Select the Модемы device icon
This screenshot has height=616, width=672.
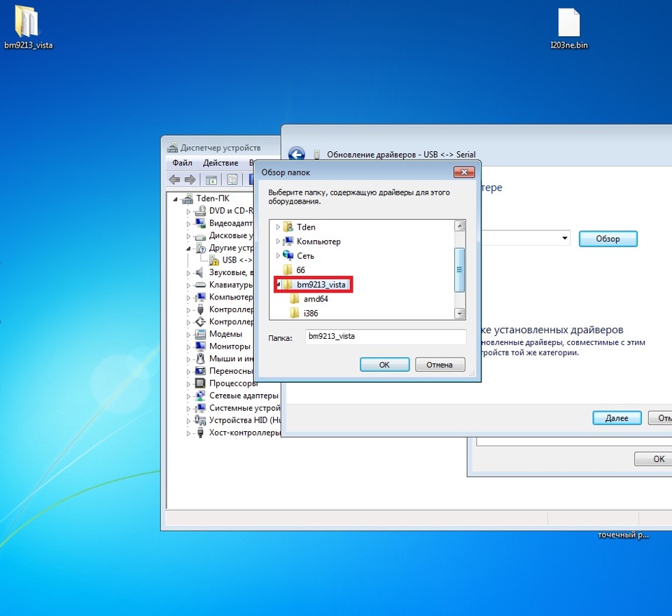(200, 334)
